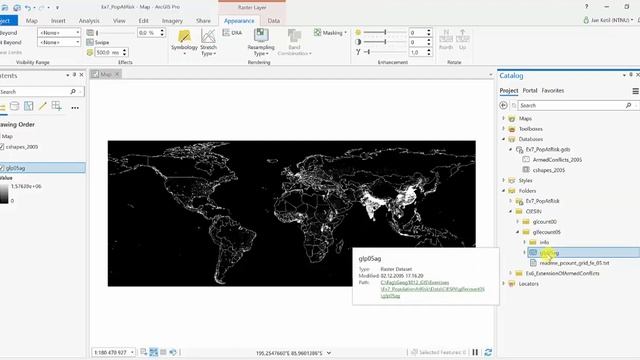Select ArmedConflicts_2005 in Catalog
This screenshot has width=640, height=360.
557,160
